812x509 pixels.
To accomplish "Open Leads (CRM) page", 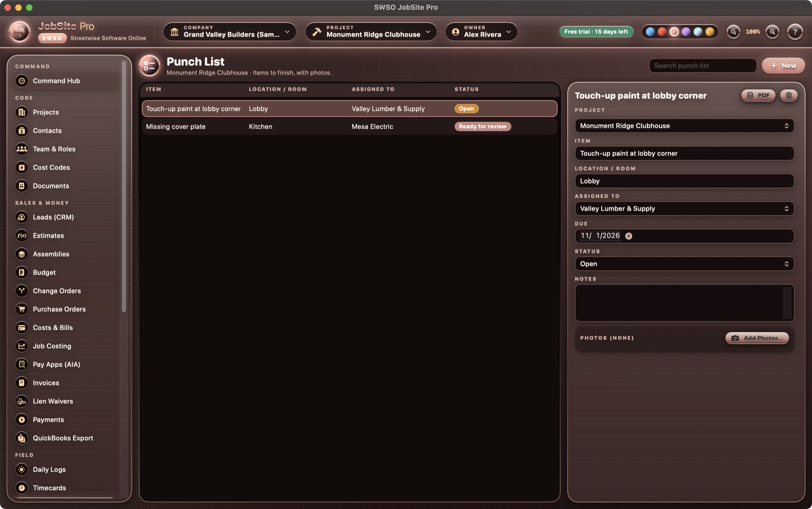I will [53, 217].
